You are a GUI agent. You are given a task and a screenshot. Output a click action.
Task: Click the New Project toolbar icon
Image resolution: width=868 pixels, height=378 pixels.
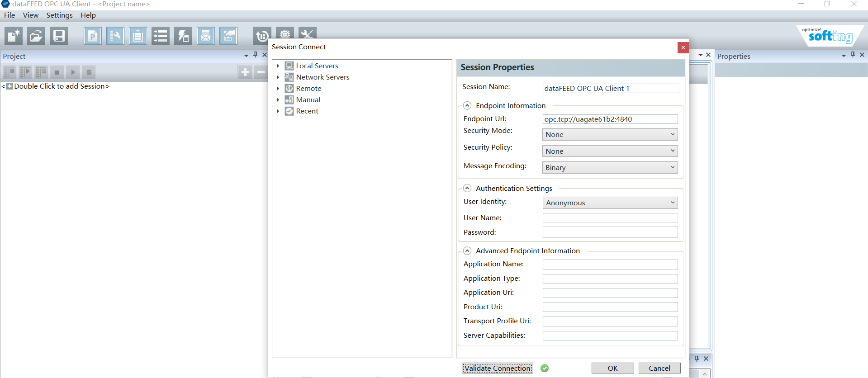(14, 36)
